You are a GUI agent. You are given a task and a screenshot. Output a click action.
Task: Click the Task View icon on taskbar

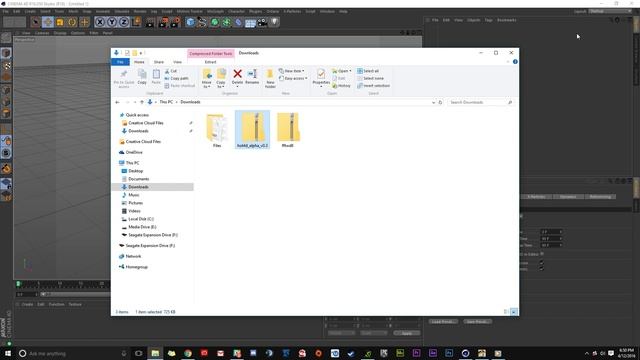pos(138,353)
